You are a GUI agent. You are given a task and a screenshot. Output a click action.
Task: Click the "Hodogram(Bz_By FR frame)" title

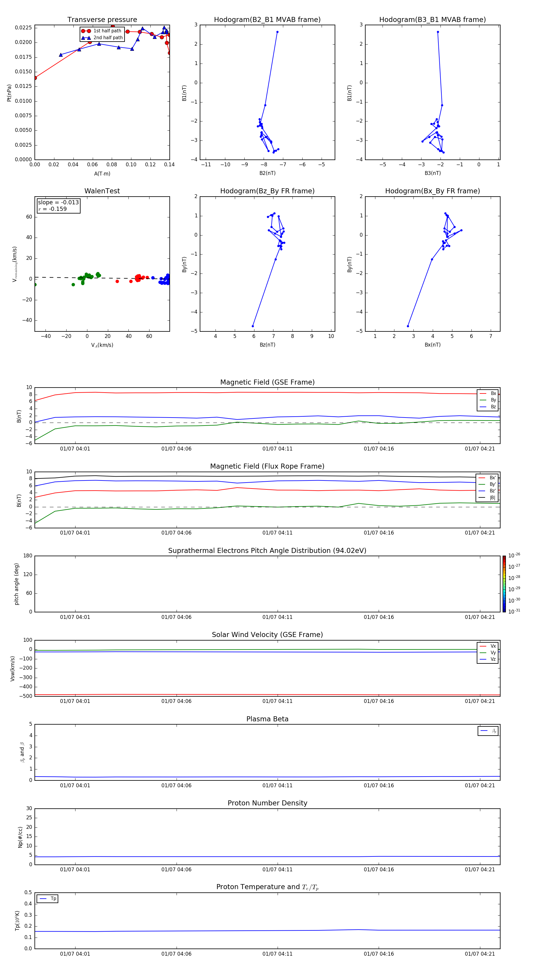pos(267,191)
